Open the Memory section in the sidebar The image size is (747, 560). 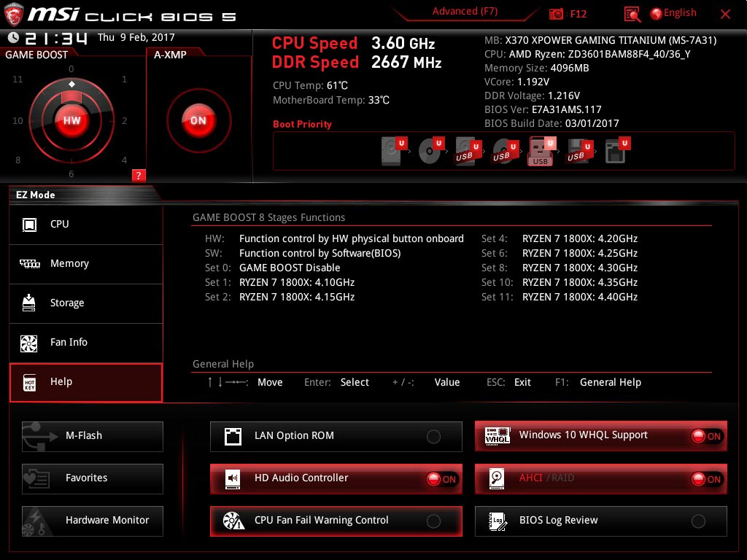click(86, 264)
